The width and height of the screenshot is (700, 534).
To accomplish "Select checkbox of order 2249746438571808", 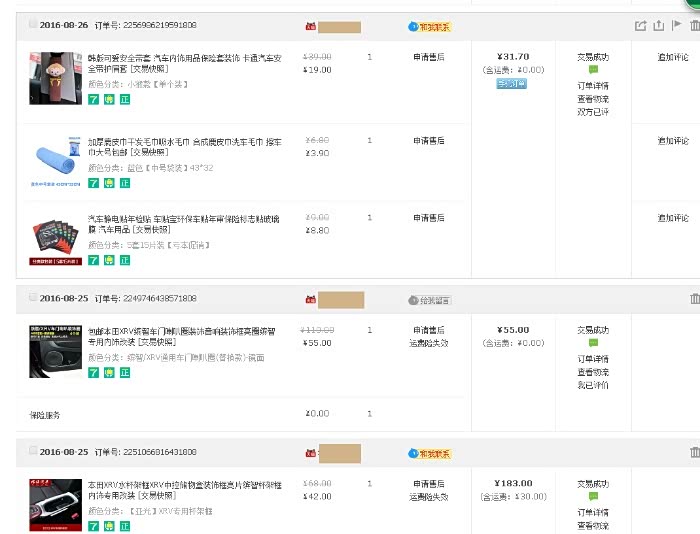I will point(33,298).
